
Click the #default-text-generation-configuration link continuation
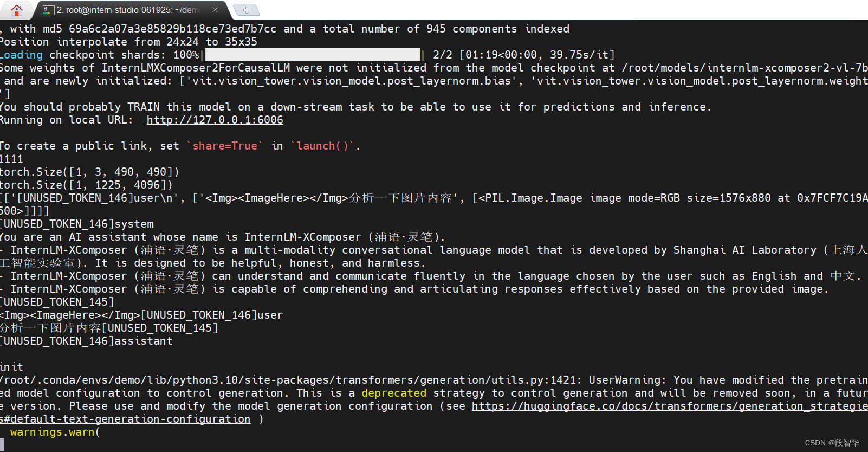click(125, 419)
